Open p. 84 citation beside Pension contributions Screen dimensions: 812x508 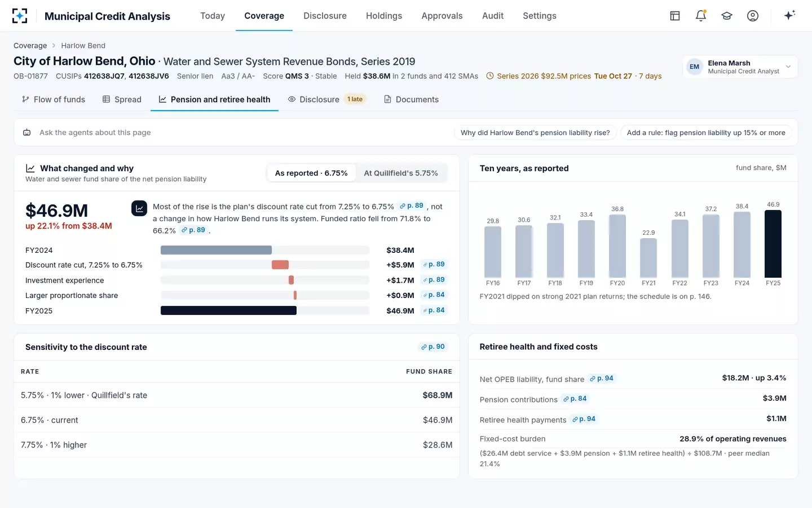coord(575,398)
